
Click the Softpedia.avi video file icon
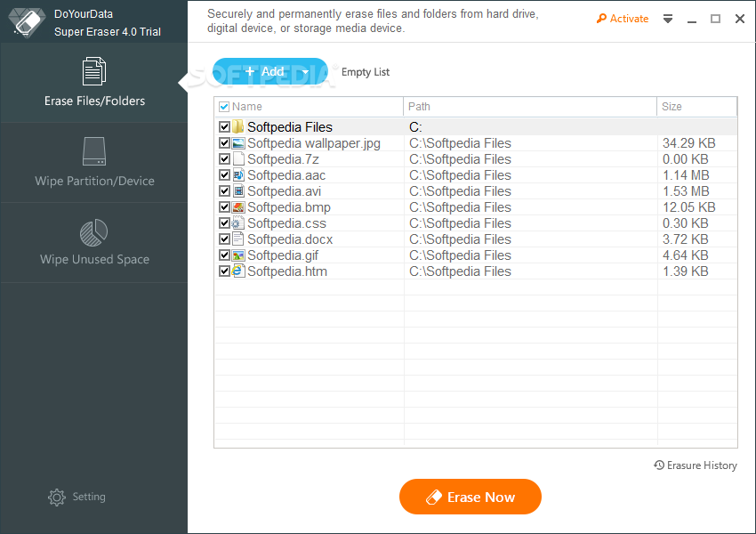pyautogui.click(x=238, y=191)
